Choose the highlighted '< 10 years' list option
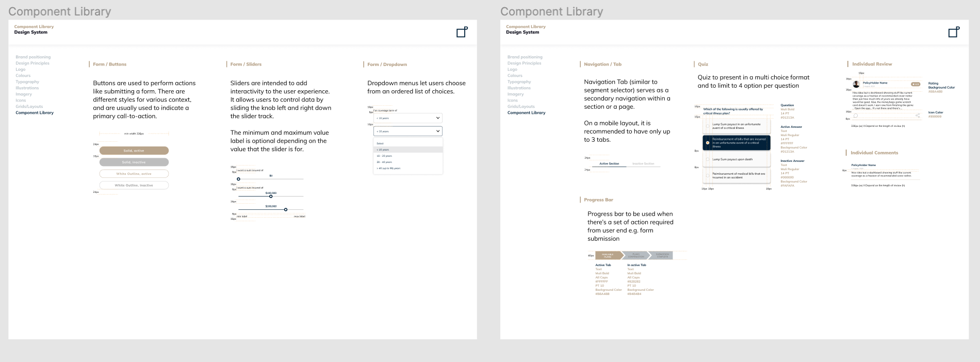 [408, 150]
